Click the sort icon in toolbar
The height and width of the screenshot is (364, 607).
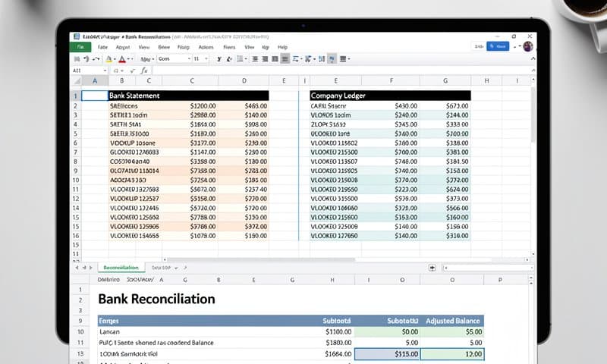[322, 59]
